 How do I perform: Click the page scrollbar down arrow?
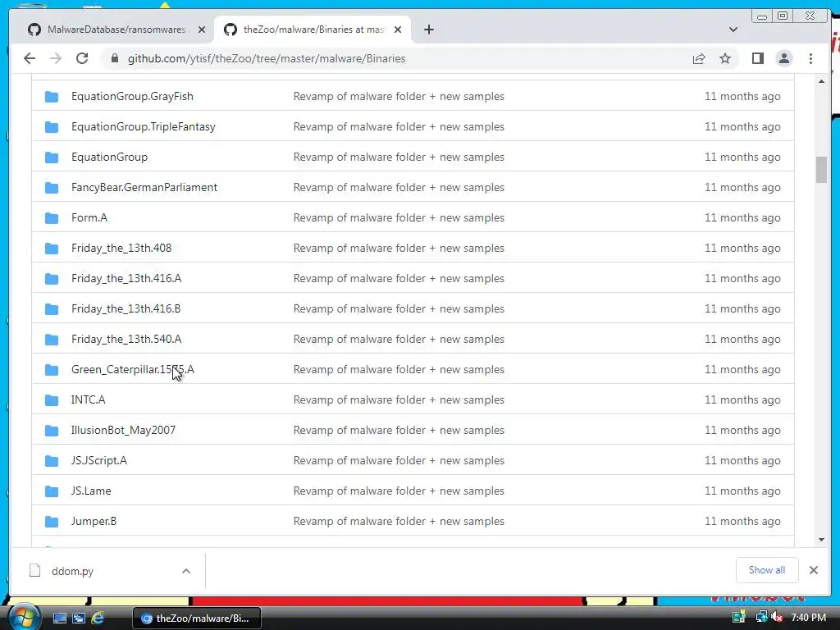[x=821, y=540]
